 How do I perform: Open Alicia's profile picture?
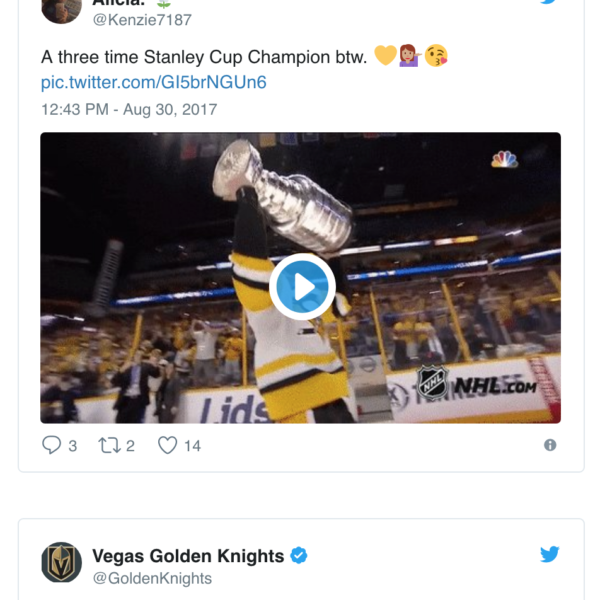61,8
